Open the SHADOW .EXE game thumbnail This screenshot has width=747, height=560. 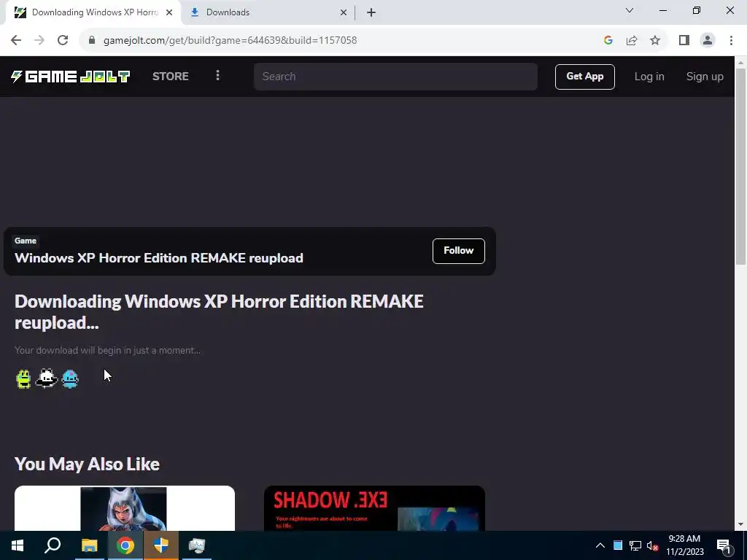point(374,508)
